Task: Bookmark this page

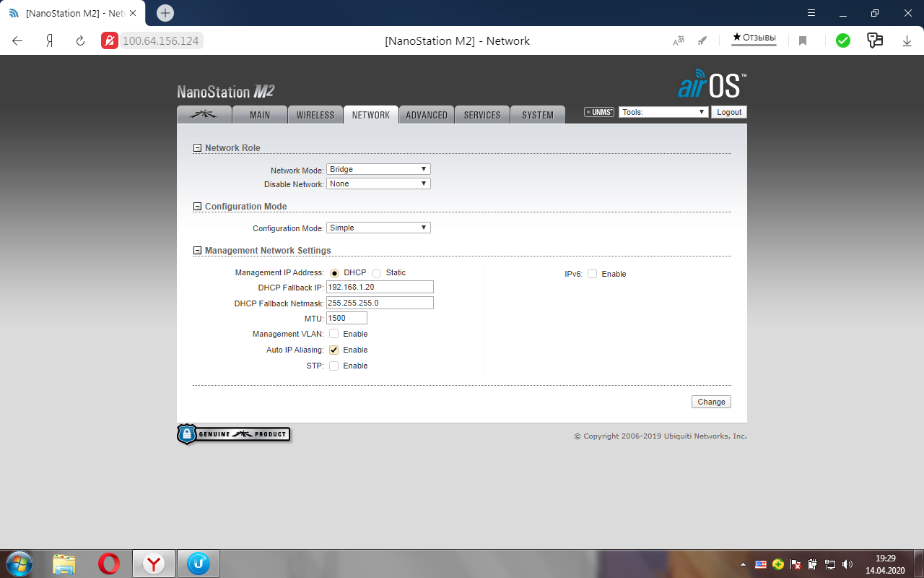Action: [x=802, y=41]
